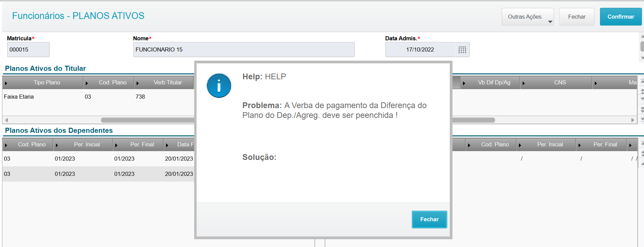The width and height of the screenshot is (644, 247).
Task: Click 20/01/2023 in first dependent row
Action: coord(179,159)
